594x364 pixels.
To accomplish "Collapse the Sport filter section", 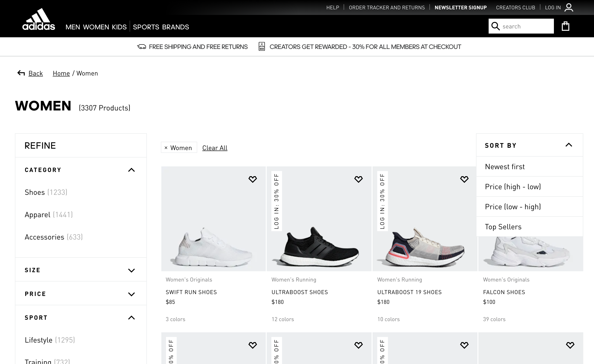I will (x=131, y=318).
